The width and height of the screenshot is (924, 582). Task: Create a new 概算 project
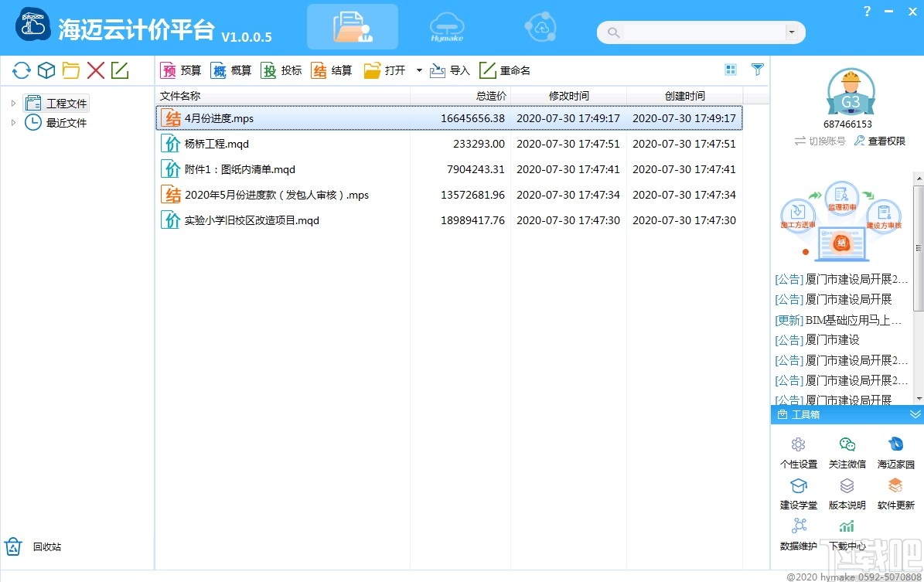click(230, 70)
